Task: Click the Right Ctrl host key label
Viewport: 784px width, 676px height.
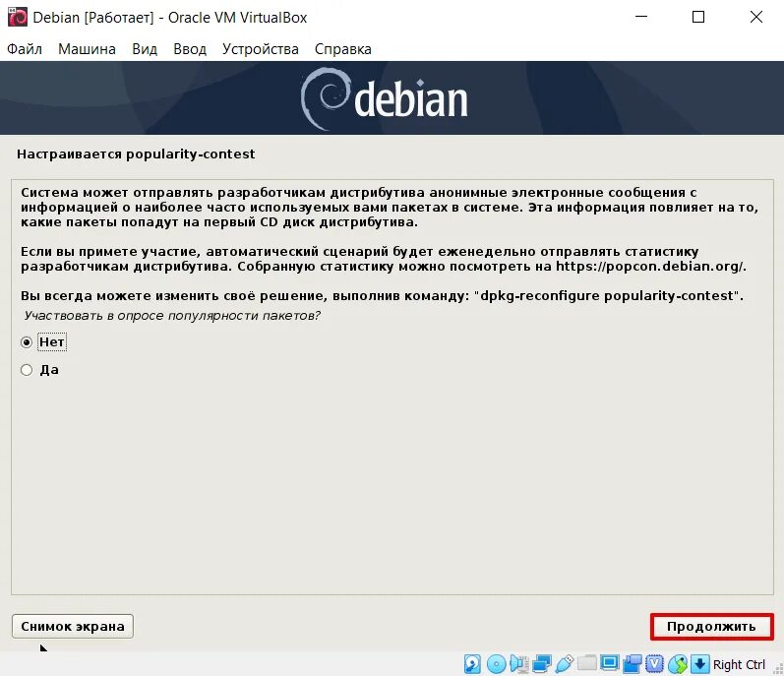Action: 739,664
